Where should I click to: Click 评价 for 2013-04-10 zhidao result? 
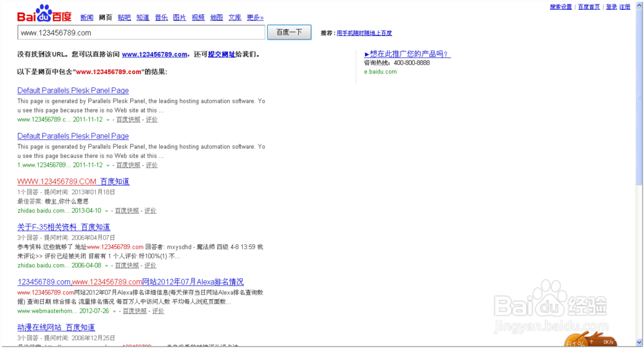tap(150, 211)
